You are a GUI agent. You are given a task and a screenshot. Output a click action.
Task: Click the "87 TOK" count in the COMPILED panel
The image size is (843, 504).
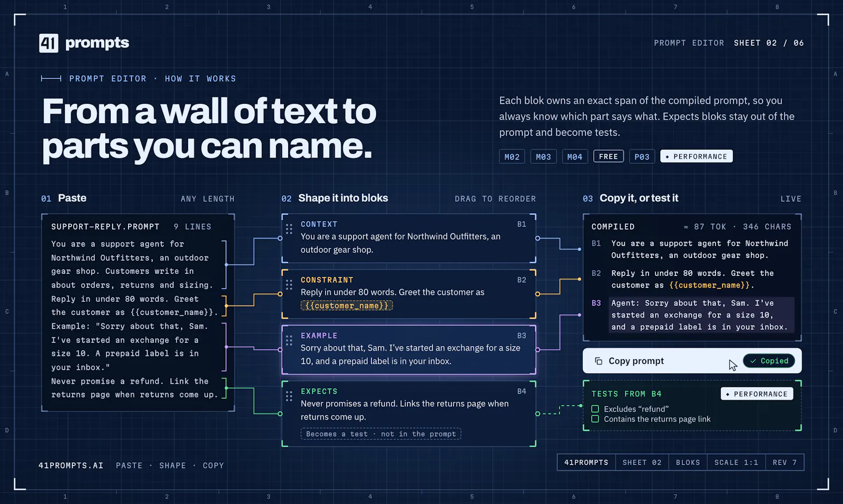click(x=710, y=226)
